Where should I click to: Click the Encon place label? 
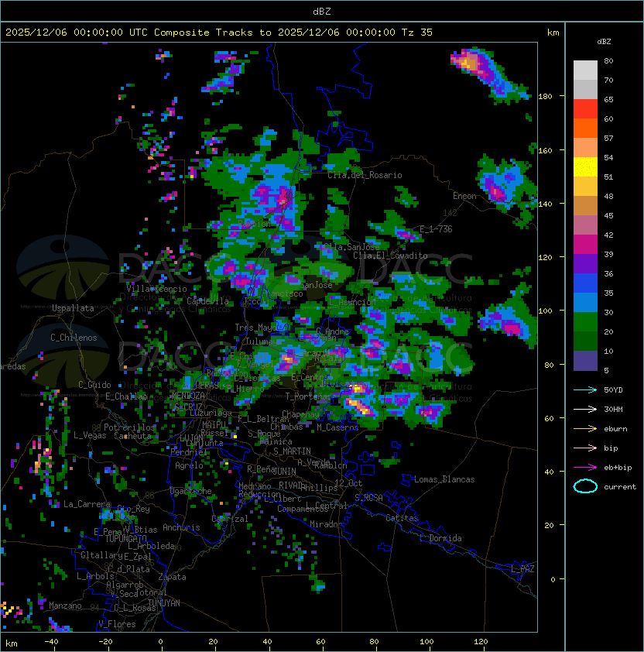[464, 196]
